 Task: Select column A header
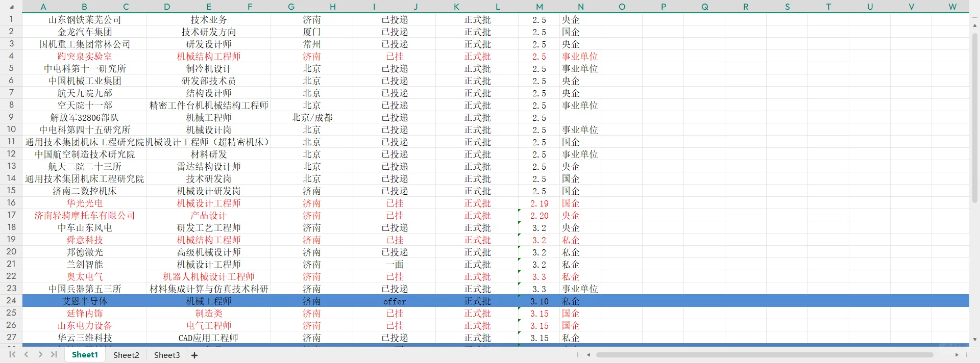[43, 7]
